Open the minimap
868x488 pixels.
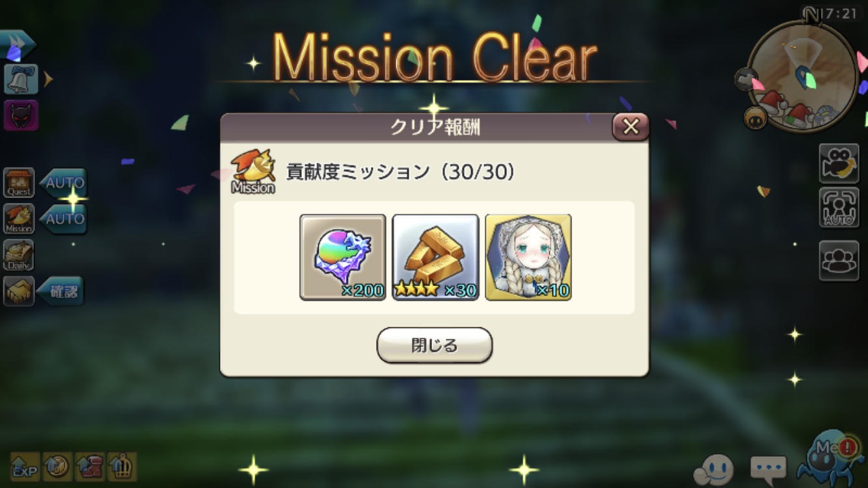tap(802, 75)
